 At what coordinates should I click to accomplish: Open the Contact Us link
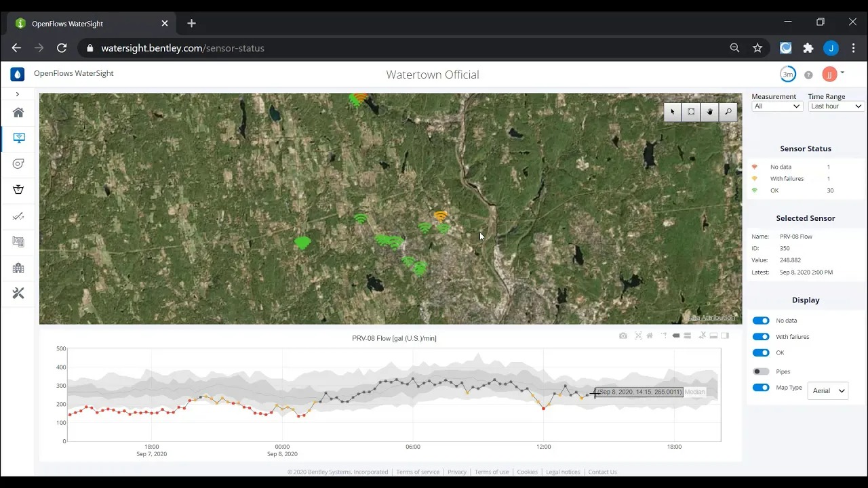[x=603, y=472]
